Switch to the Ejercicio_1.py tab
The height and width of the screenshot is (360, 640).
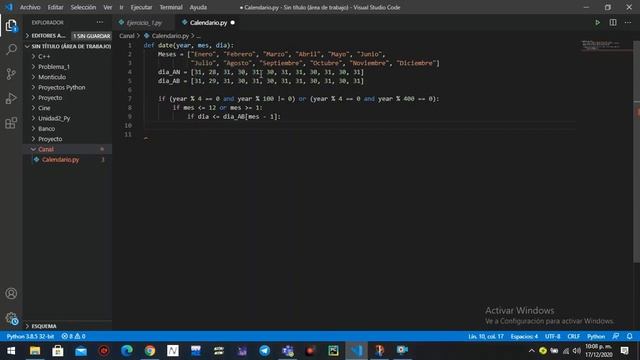tap(144, 22)
